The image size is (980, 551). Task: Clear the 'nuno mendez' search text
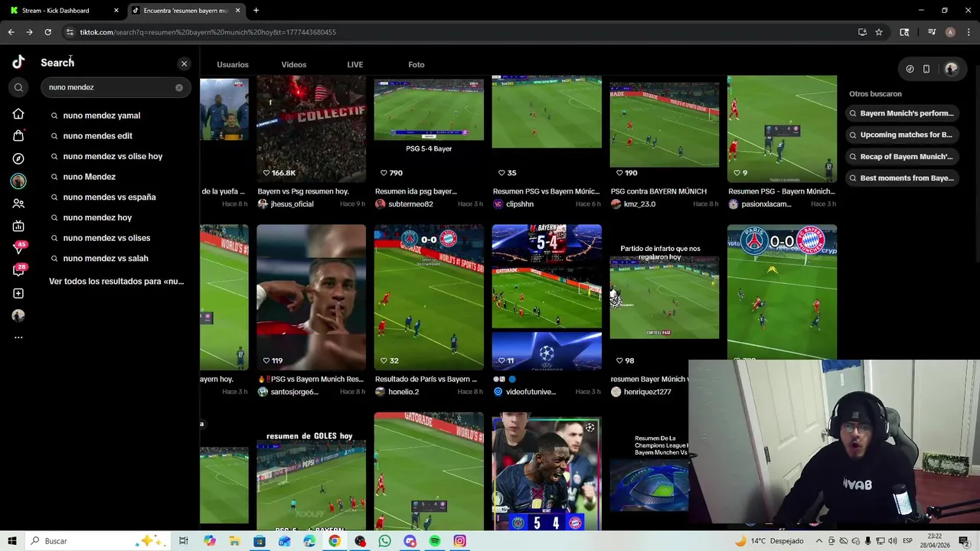point(179,87)
